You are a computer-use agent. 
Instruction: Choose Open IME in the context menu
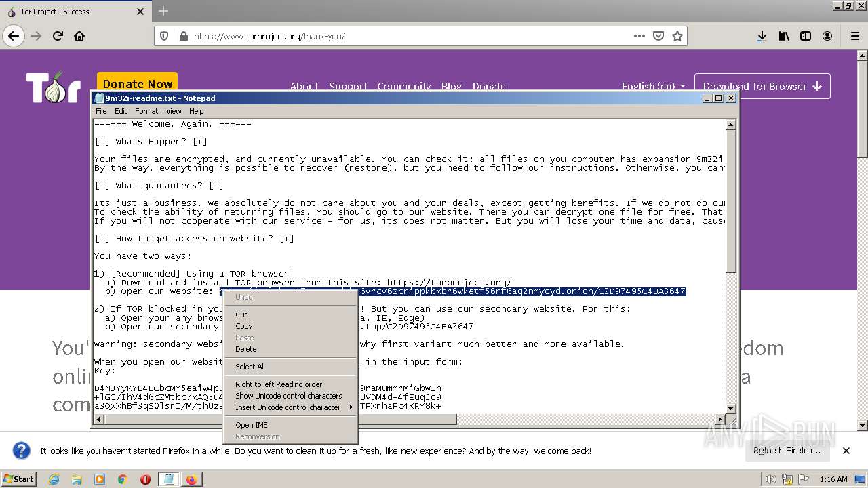point(290,425)
